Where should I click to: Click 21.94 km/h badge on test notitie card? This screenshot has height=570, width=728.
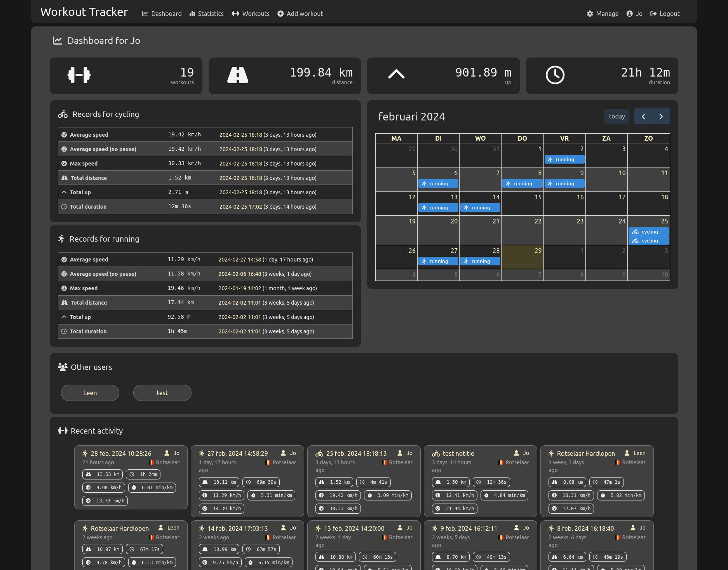coord(455,509)
